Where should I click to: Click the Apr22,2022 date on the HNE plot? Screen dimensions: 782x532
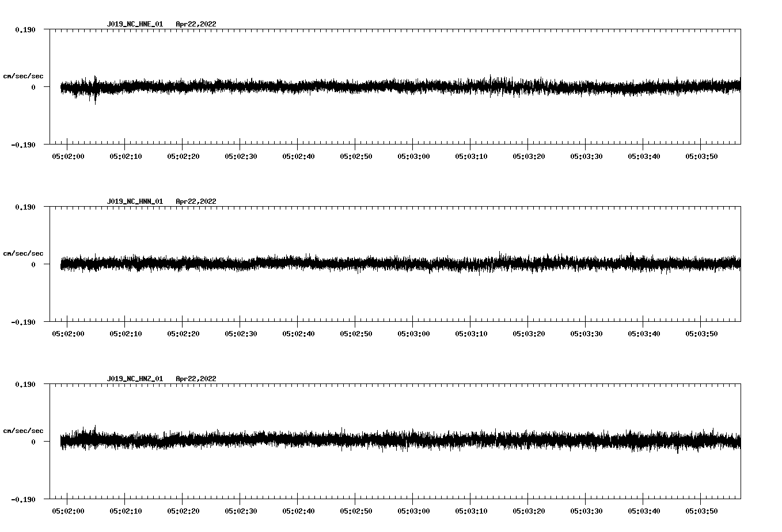click(196, 24)
